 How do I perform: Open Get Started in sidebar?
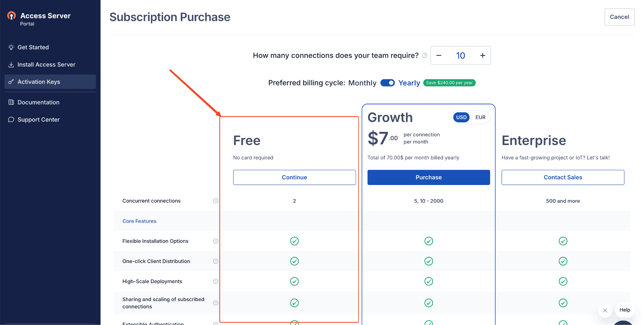33,47
